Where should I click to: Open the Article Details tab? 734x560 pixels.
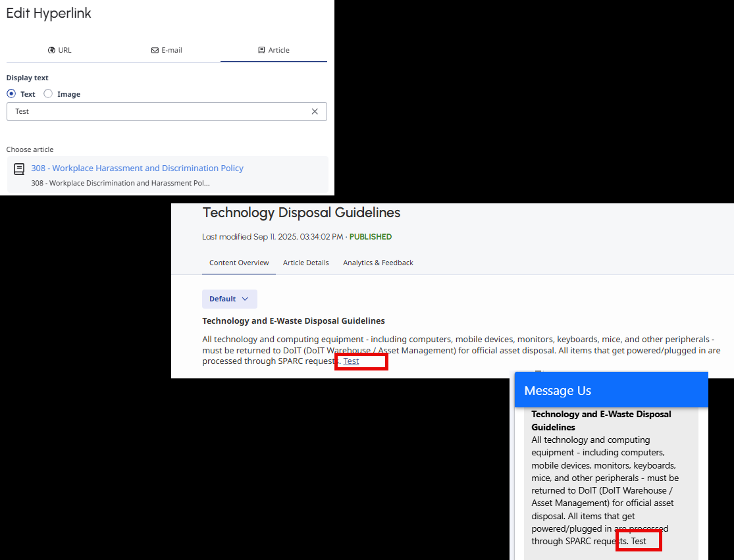click(305, 263)
